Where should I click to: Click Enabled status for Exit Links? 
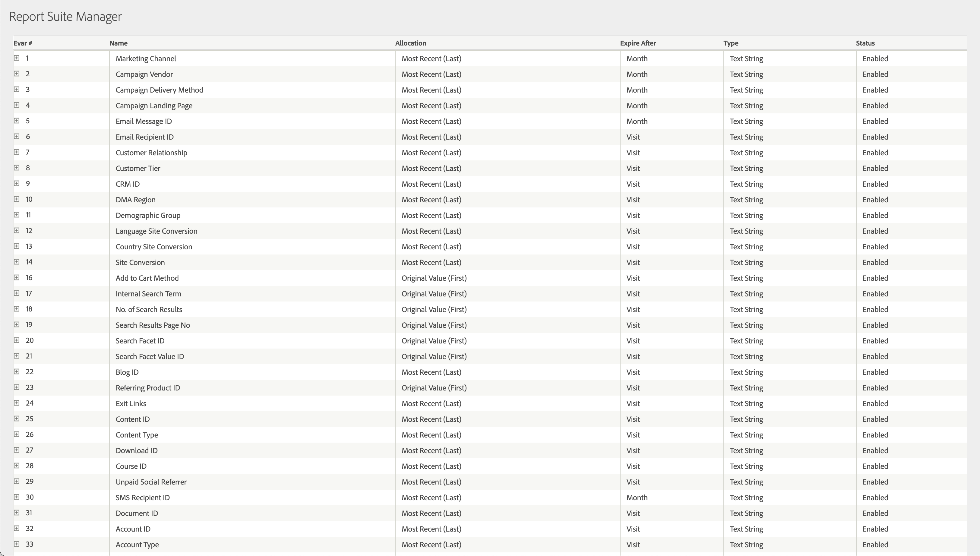pos(875,404)
